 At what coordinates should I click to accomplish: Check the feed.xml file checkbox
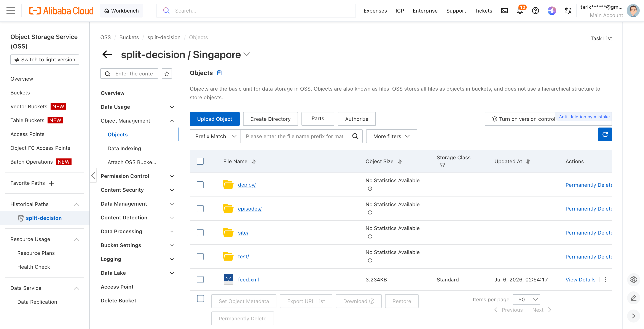coord(200,279)
